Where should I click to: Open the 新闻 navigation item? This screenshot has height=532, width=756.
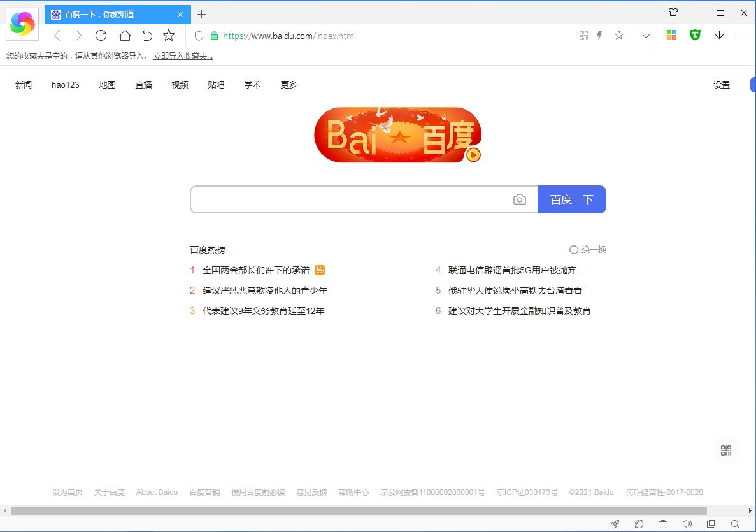pos(24,85)
